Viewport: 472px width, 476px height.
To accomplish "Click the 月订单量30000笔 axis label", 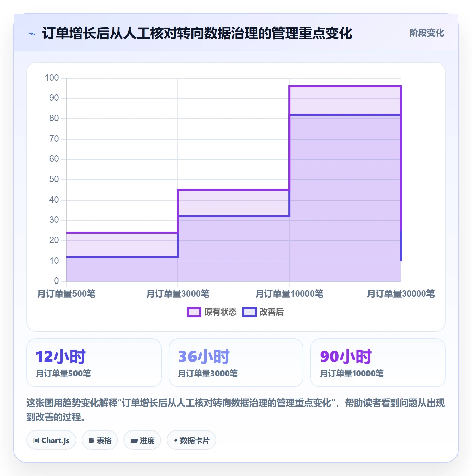I will [401, 294].
